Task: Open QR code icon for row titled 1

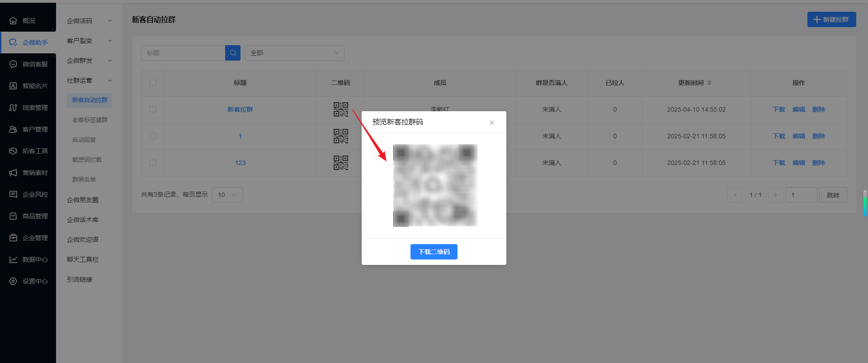Action: click(x=341, y=136)
